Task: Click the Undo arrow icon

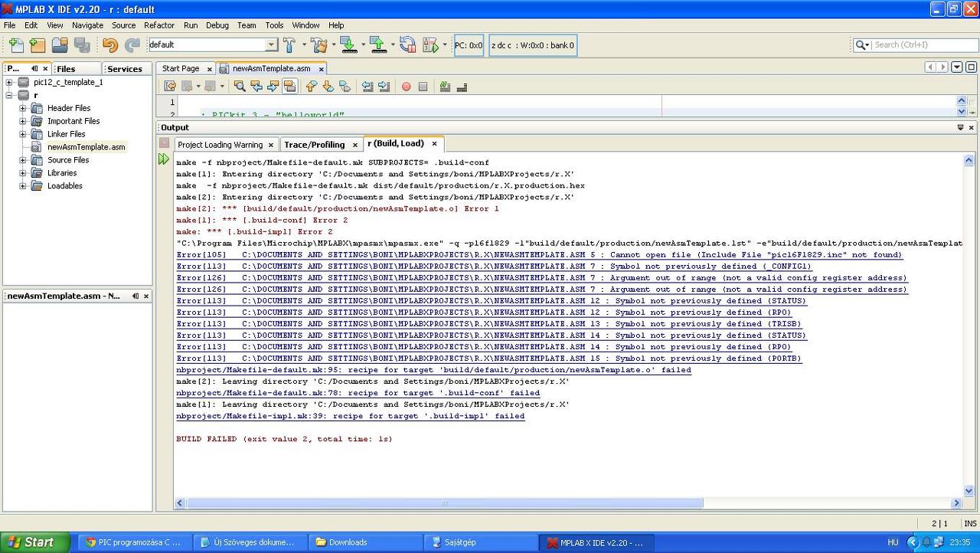Action: 110,45
